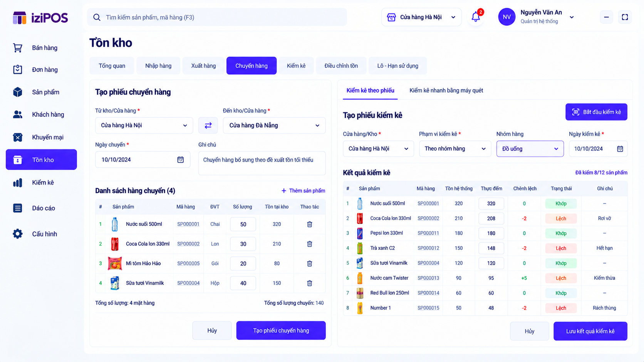Cancel the transfer form with Hủy
Viewport: 644px width, 362px height.
click(x=212, y=330)
